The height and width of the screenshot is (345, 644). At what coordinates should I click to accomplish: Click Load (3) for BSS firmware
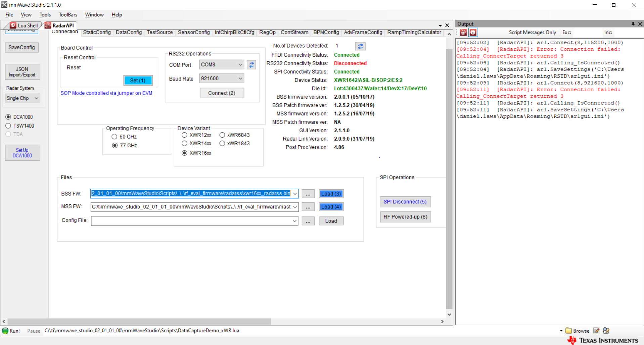click(331, 194)
